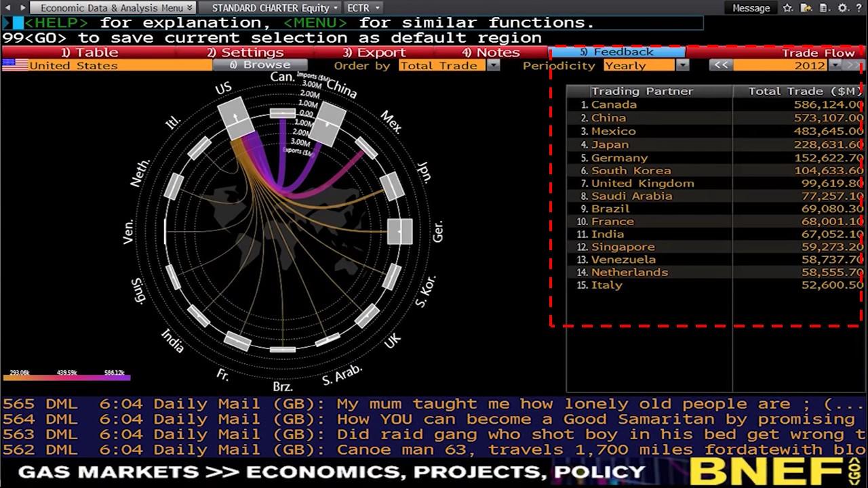Select the Fr. node on the chord chart
The height and width of the screenshot is (488, 868).
point(237,341)
